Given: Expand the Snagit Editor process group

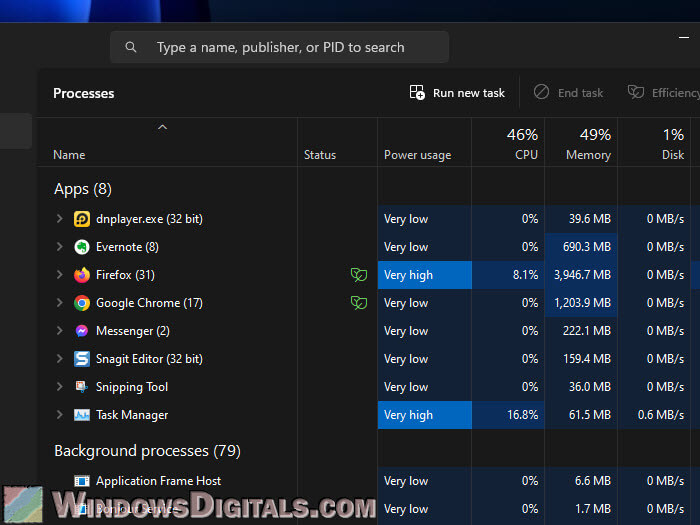Looking at the screenshot, I should (x=59, y=358).
